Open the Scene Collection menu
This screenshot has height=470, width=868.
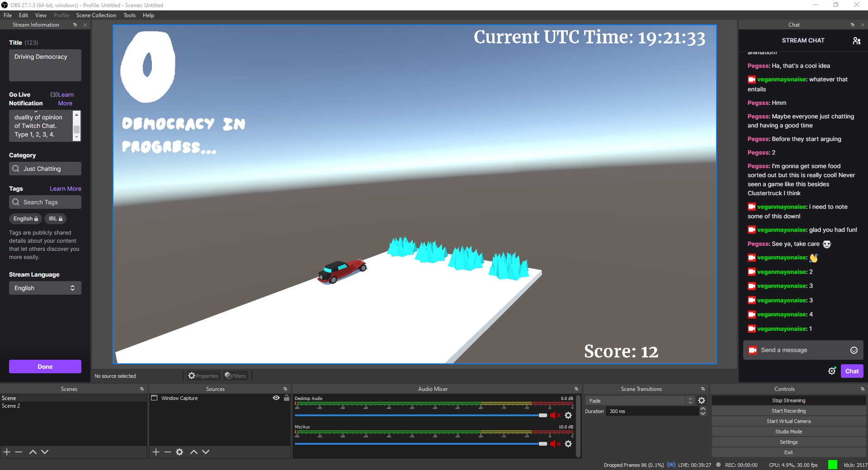point(96,15)
